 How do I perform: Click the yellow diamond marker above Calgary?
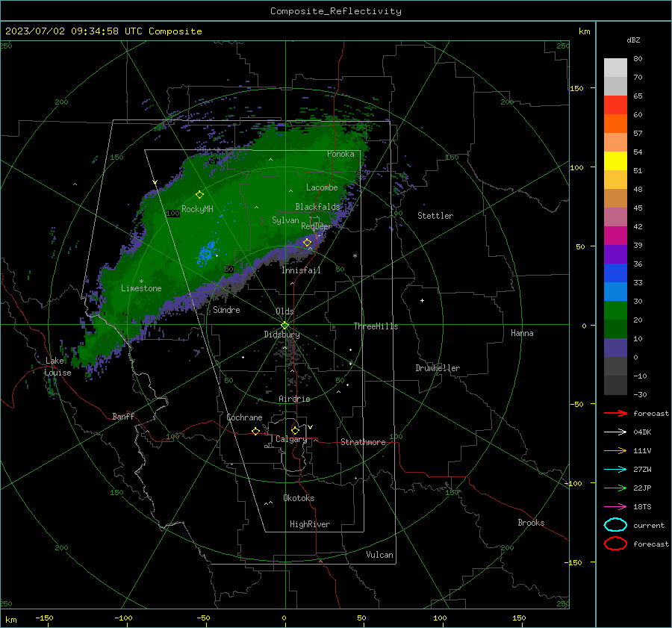tap(295, 430)
